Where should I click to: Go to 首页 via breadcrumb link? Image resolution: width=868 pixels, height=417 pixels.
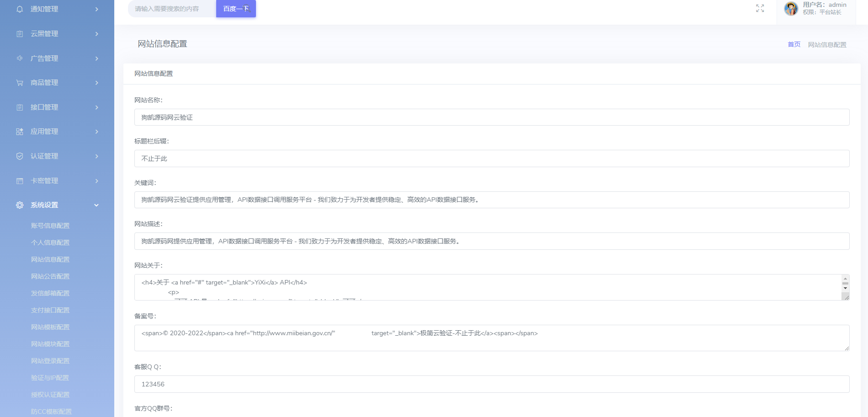[794, 44]
